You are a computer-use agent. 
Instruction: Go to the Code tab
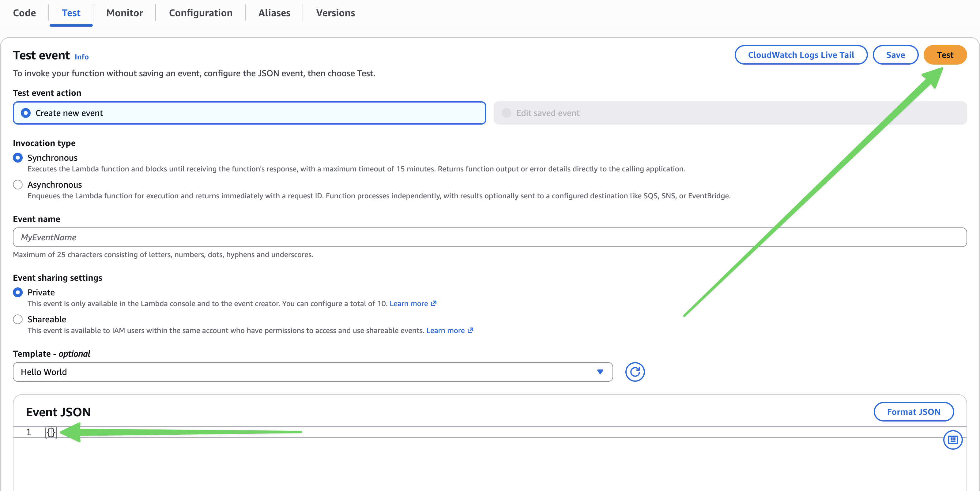(24, 13)
